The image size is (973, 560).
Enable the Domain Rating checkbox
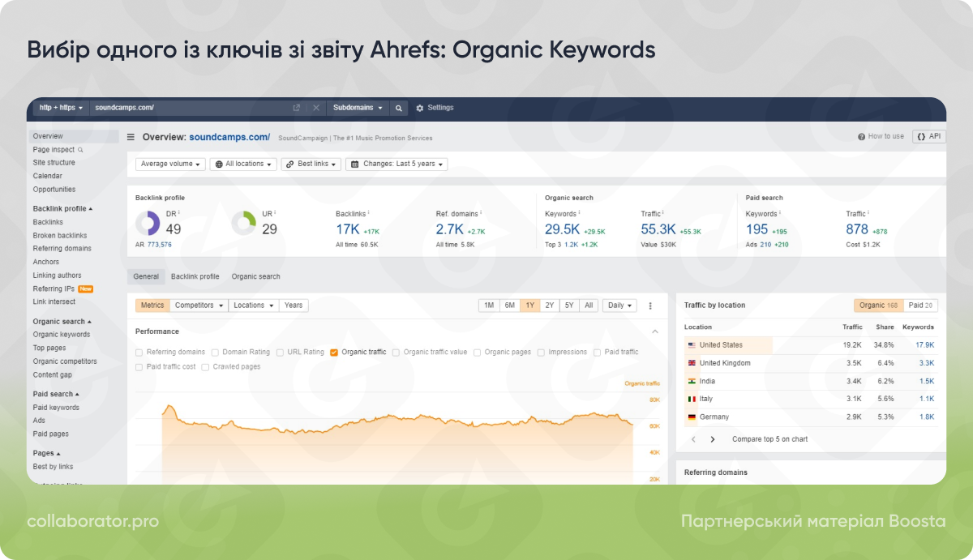[x=215, y=352]
